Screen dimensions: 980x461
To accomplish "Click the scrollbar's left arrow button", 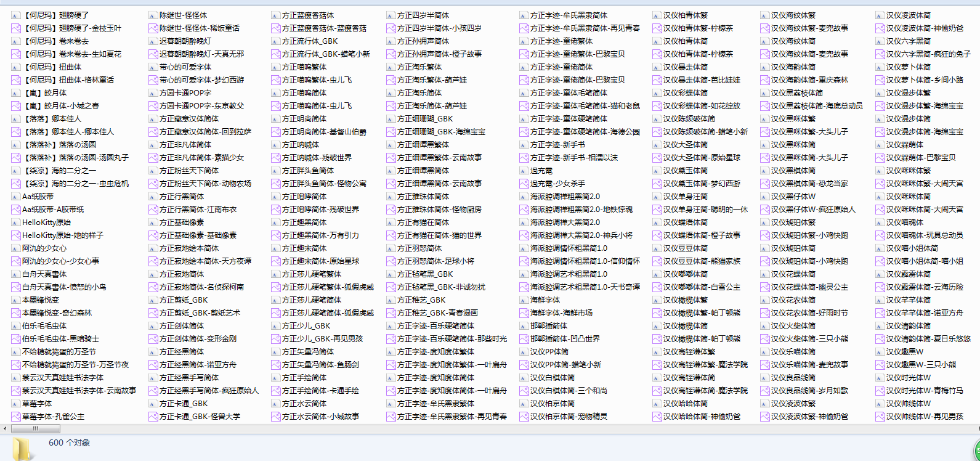I will tap(5, 428).
